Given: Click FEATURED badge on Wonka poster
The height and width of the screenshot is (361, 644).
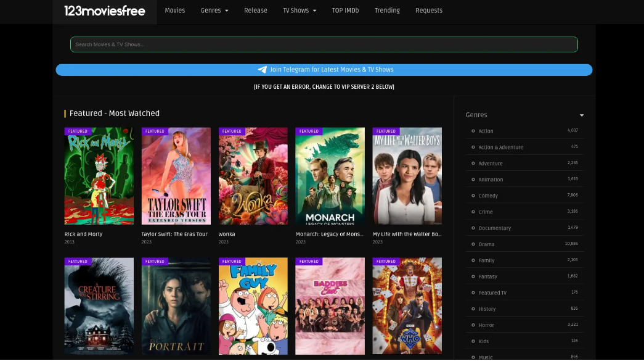Looking at the screenshot, I should [x=232, y=131].
